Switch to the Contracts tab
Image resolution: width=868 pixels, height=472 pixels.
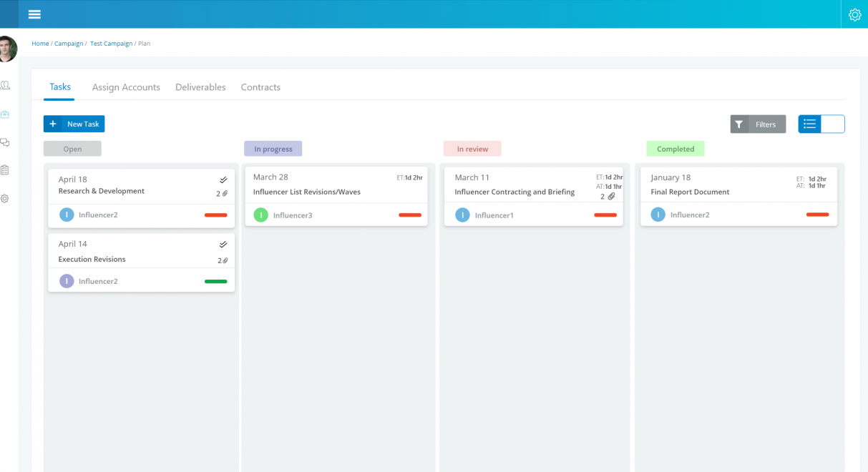pyautogui.click(x=260, y=87)
